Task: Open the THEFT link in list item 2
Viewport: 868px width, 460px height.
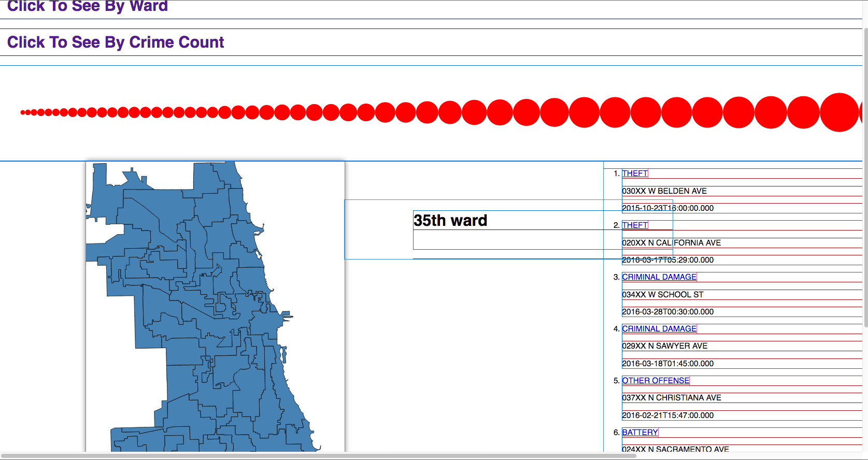Action: coord(634,225)
